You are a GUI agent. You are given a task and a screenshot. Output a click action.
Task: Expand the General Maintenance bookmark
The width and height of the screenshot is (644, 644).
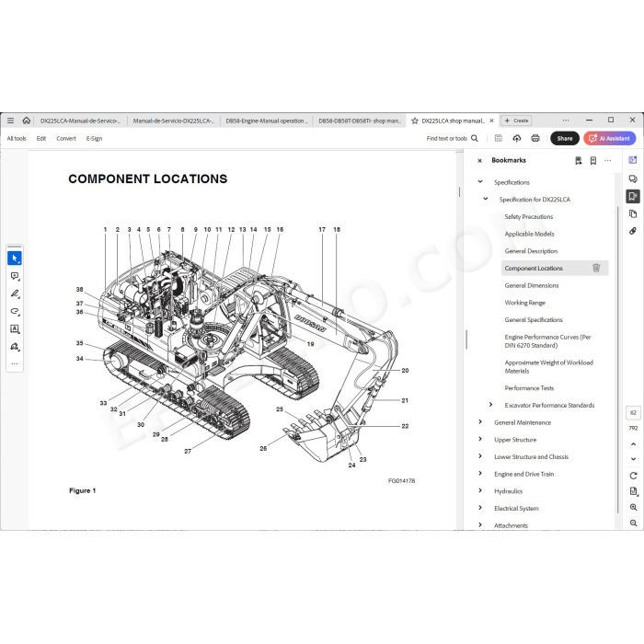click(480, 421)
